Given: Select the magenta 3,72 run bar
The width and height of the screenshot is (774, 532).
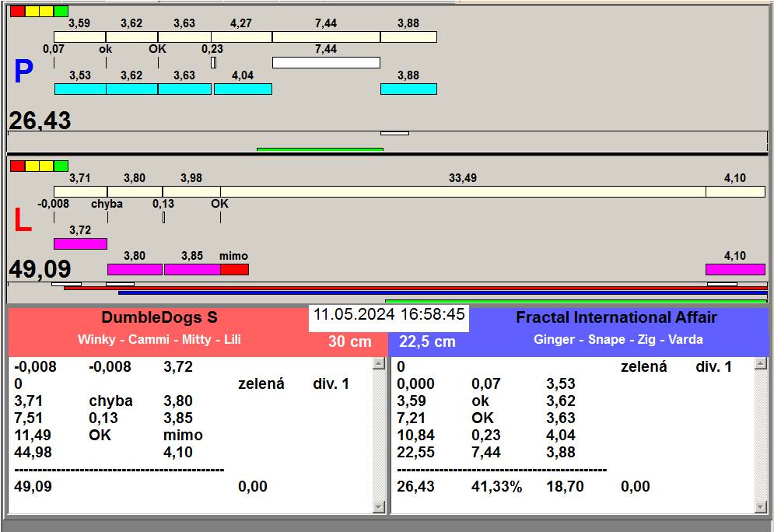Looking at the screenshot, I should tap(80, 243).
